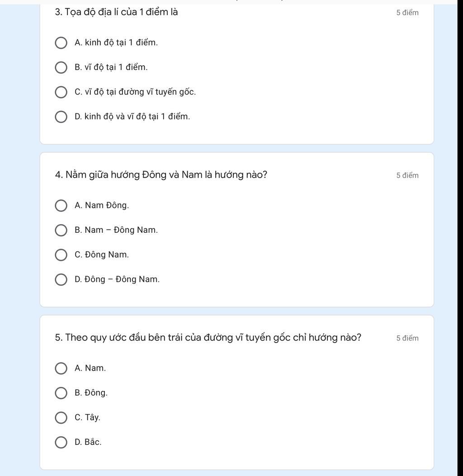Image resolution: width=463 pixels, height=476 pixels.
Task: Click question 5 title about vĩ tuyến gốc
Action: [208, 338]
